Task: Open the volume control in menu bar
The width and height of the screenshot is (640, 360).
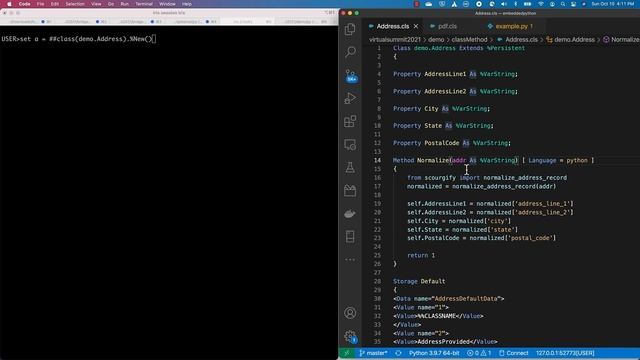Action: pos(504,4)
